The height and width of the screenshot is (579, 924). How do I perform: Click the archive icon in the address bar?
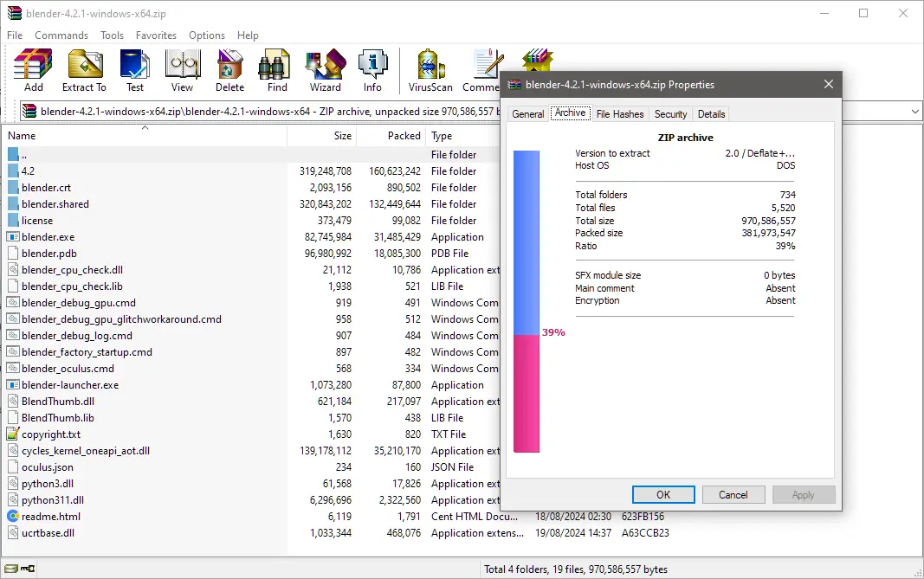(30, 112)
